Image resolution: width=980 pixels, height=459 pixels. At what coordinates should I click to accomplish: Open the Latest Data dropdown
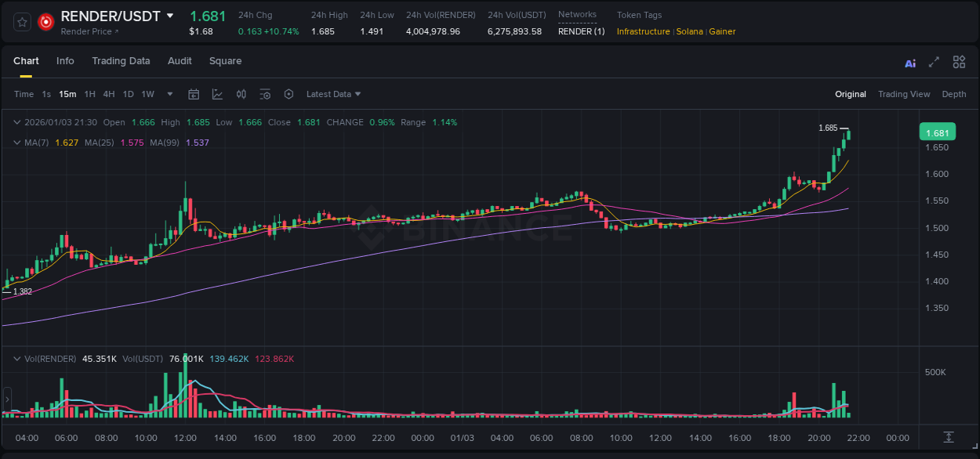(332, 94)
